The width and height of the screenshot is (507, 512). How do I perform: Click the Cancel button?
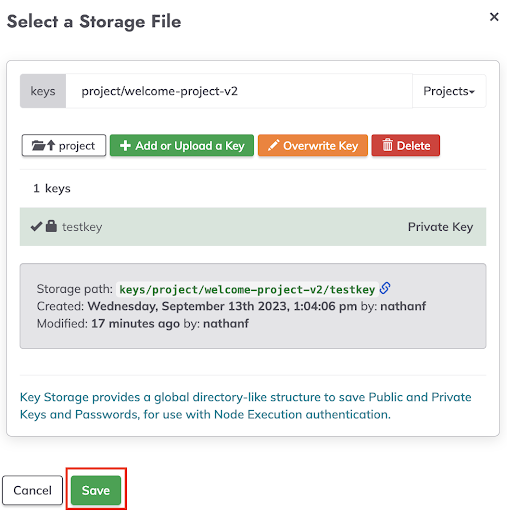(x=32, y=490)
